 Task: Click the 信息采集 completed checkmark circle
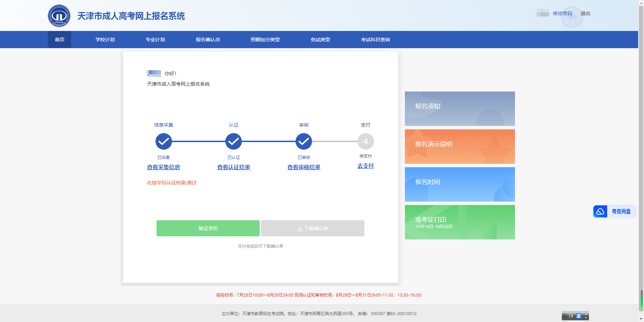pos(164,141)
